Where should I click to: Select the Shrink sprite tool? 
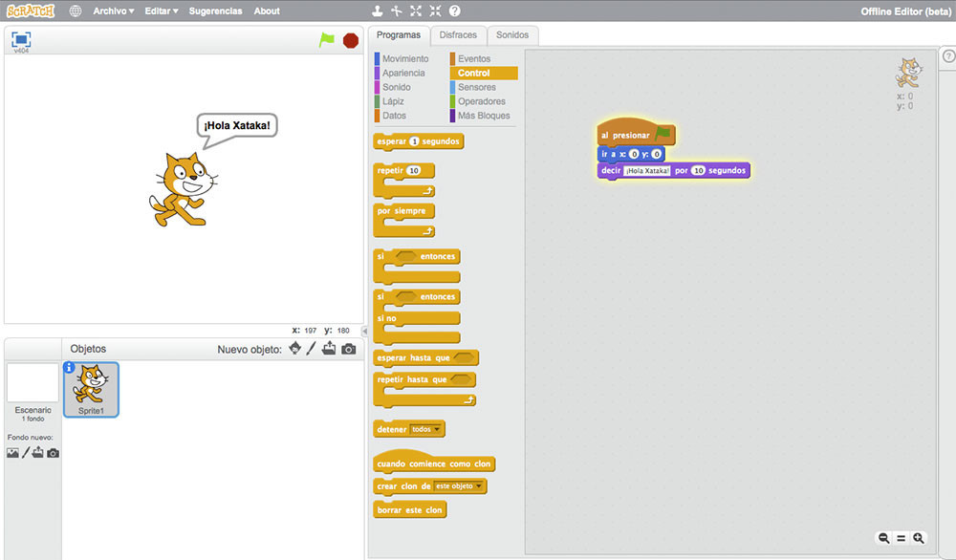coord(435,11)
